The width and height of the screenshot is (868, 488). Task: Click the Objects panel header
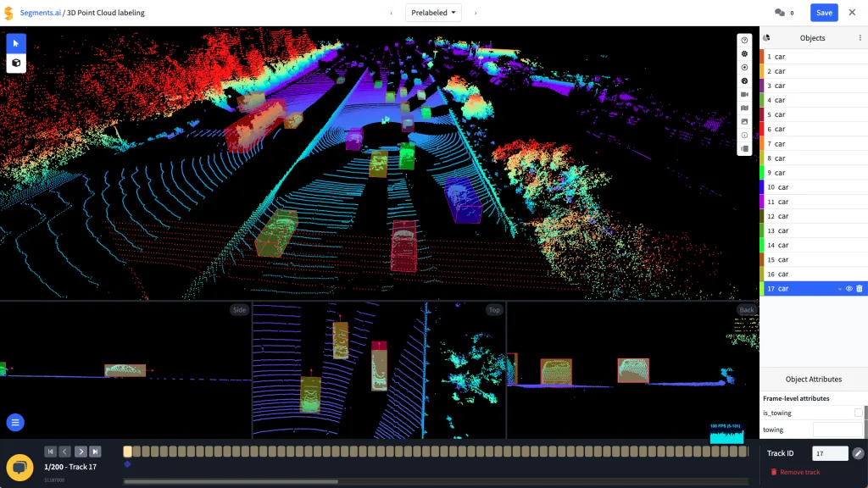[x=812, y=37]
